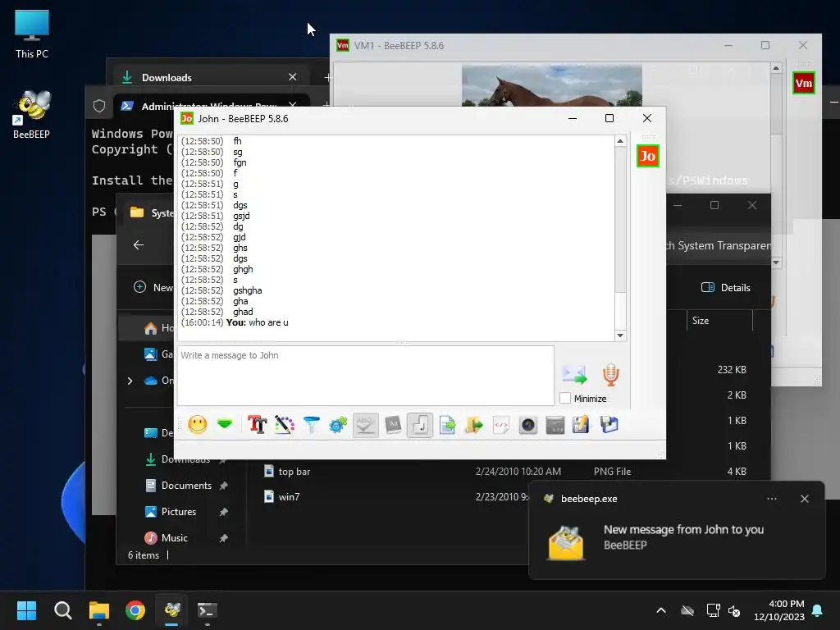Switch to the Downloads browser tab

(209, 78)
